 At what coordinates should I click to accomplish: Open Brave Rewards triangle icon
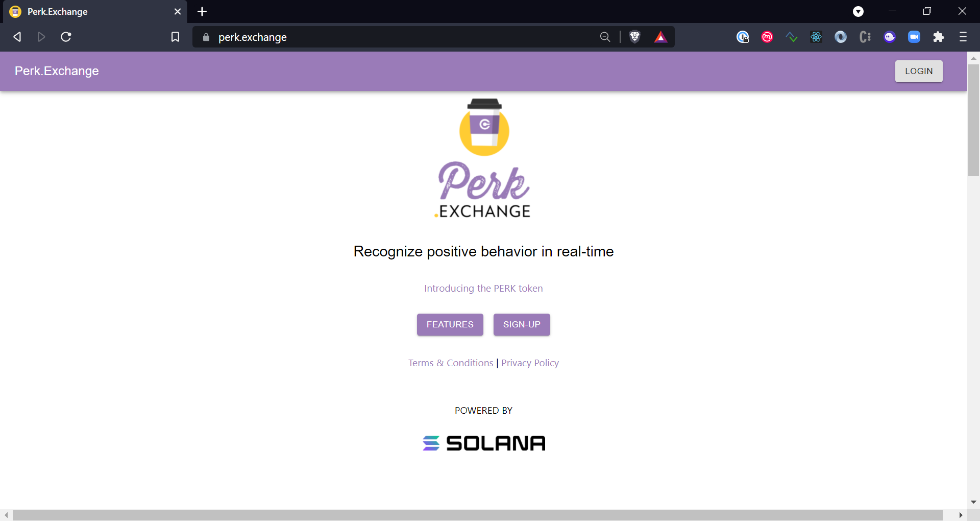pos(660,37)
